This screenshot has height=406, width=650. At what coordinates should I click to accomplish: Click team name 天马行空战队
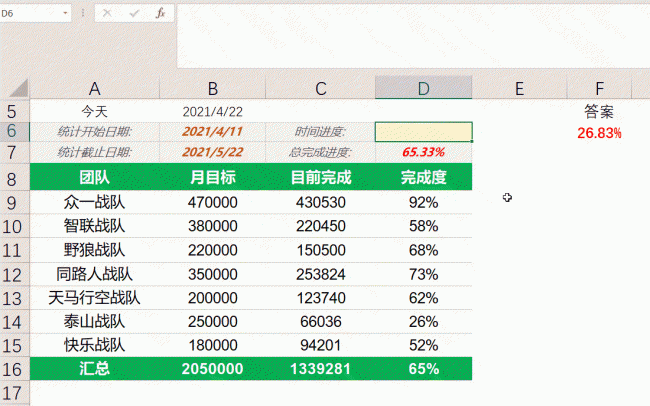95,298
